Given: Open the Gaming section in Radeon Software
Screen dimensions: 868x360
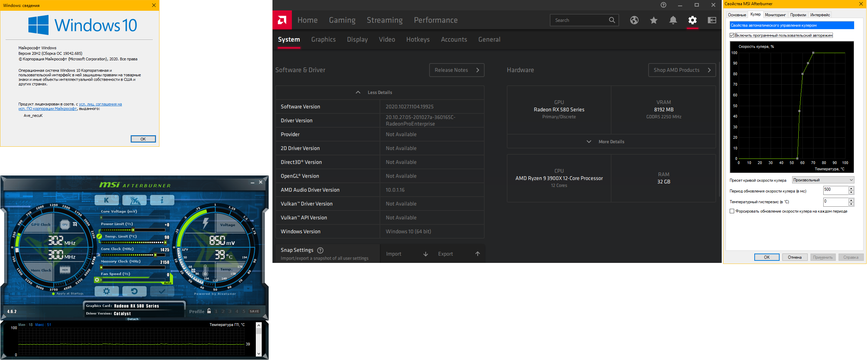Looking at the screenshot, I should 342,20.
